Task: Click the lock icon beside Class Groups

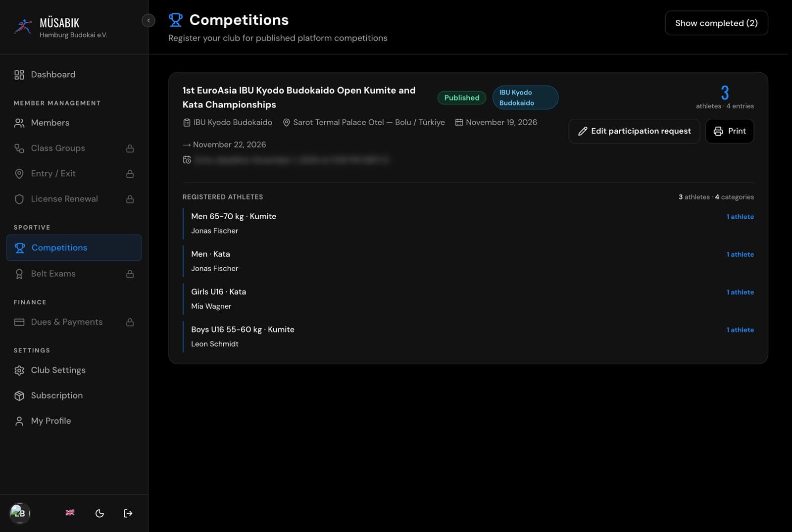Action: pyautogui.click(x=130, y=148)
